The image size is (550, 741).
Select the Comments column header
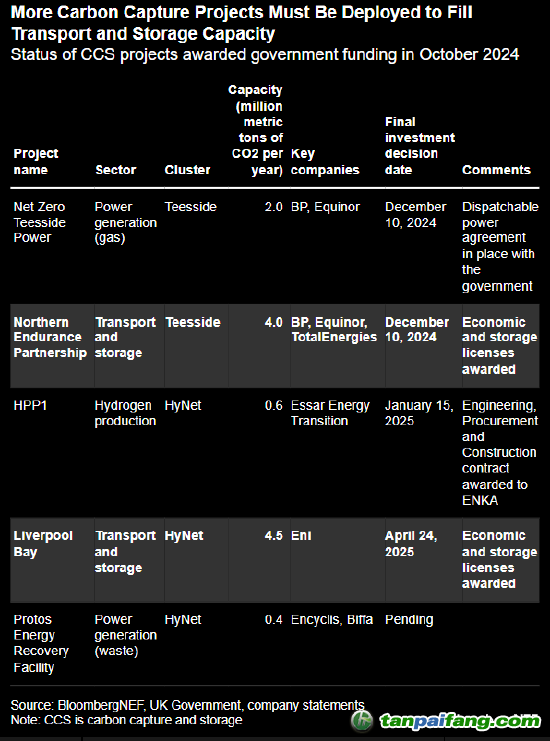[496, 170]
